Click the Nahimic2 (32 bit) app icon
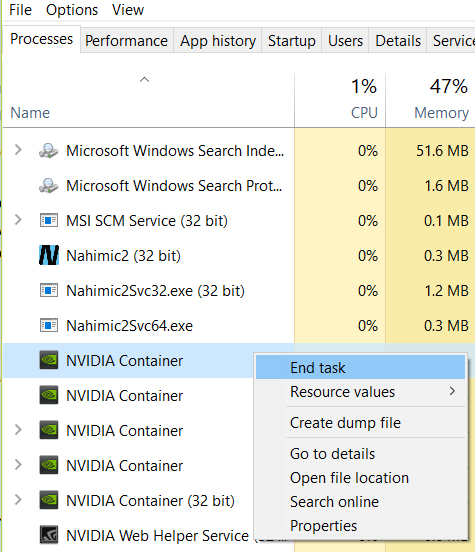This screenshot has height=552, width=475. [49, 255]
